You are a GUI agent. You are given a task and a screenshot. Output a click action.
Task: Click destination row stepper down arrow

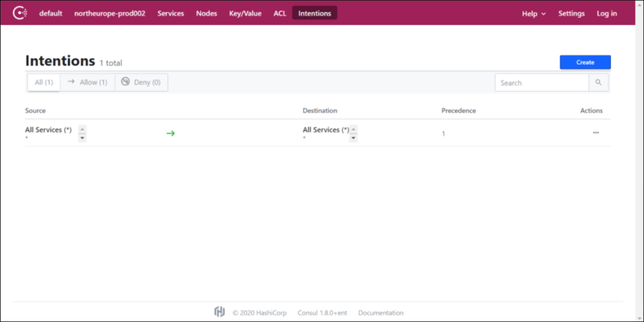tap(353, 138)
